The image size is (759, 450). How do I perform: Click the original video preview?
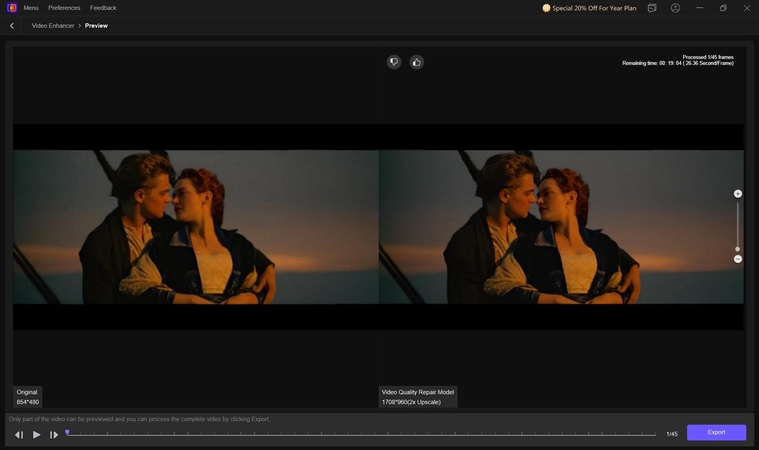(x=196, y=227)
